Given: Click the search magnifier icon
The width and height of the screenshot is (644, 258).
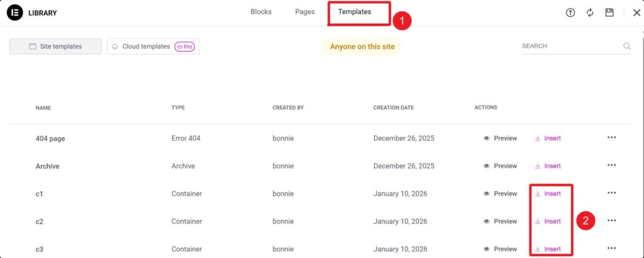Looking at the screenshot, I should 626,46.
